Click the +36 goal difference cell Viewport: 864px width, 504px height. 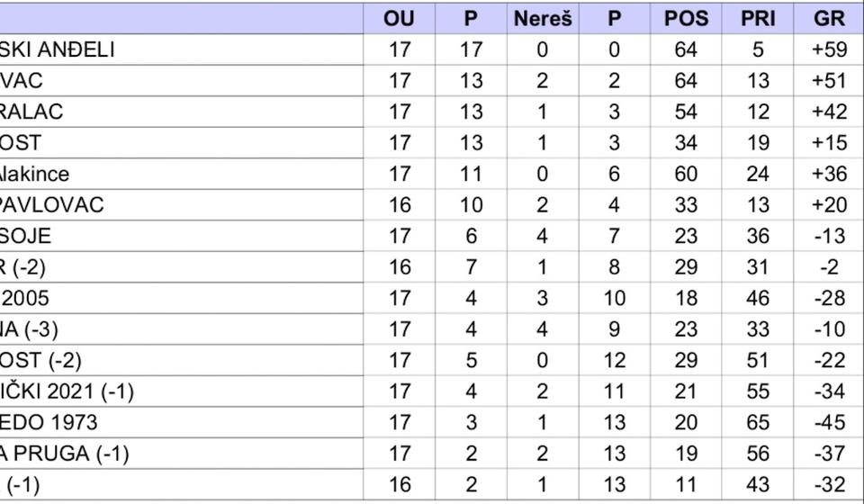pyautogui.click(x=829, y=174)
